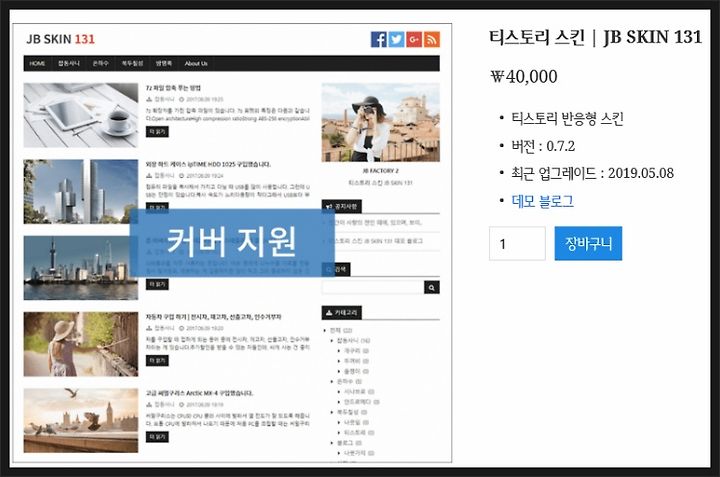The width and height of the screenshot is (720, 477).
Task: Click the text 최근 업그레이드 : 2019.05.08
Action: [x=592, y=174]
